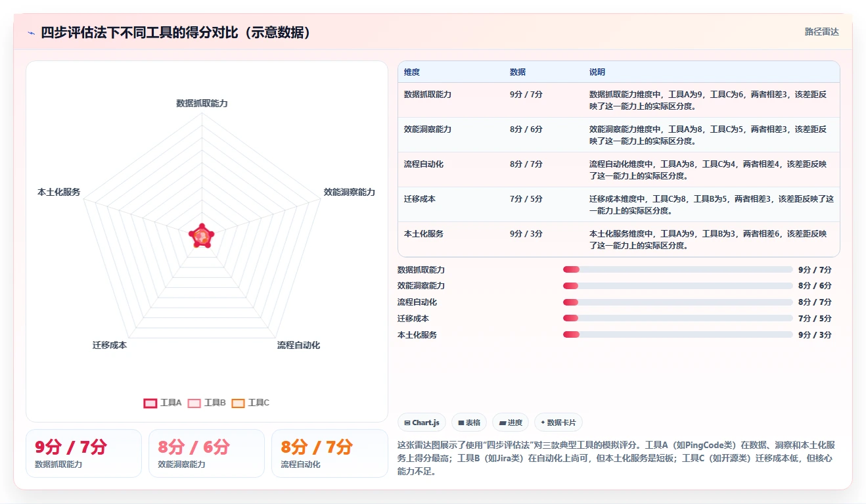Select the 效能洞察能力 table row cell
This screenshot has width=866, height=504.
428,129
